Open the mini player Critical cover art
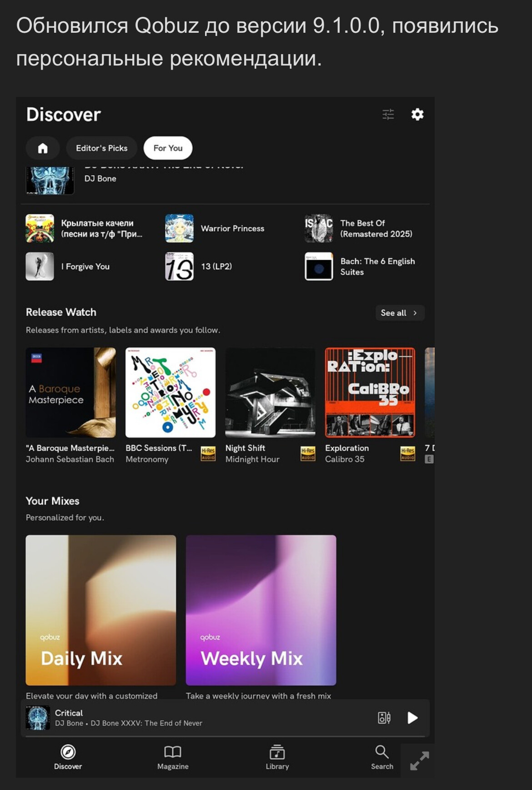Viewport: 532px width, 790px height. coord(38,718)
